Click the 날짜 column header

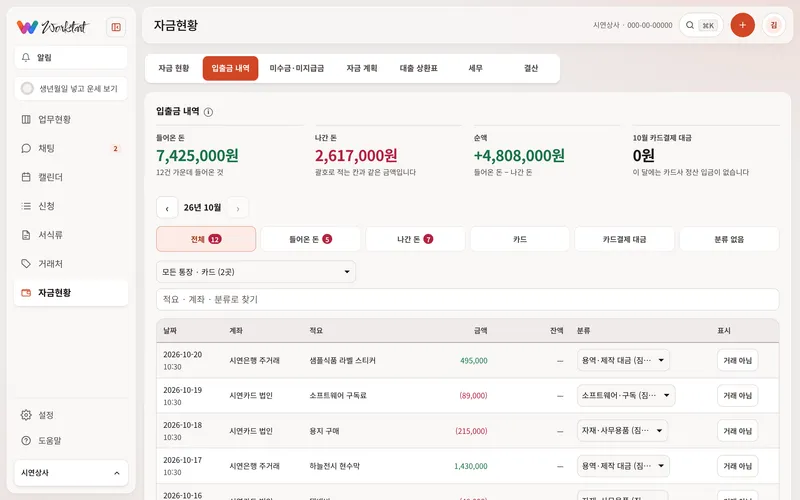[x=170, y=331]
